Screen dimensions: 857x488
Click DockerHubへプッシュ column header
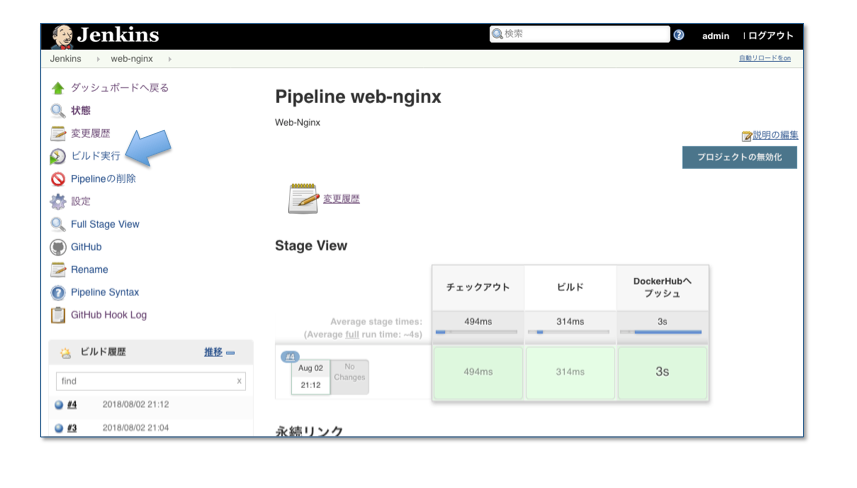662,287
